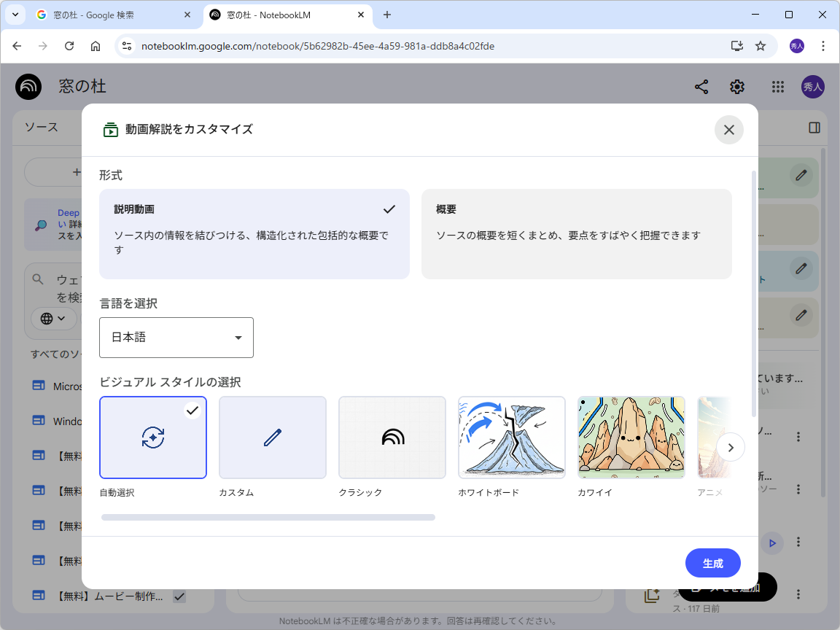Select the カワイイ visual style

[631, 437]
